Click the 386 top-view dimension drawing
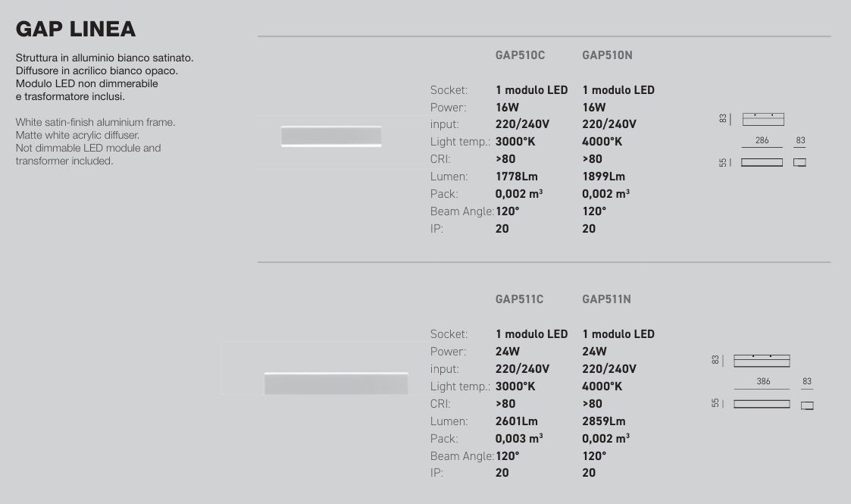851x504 pixels. coord(762,361)
